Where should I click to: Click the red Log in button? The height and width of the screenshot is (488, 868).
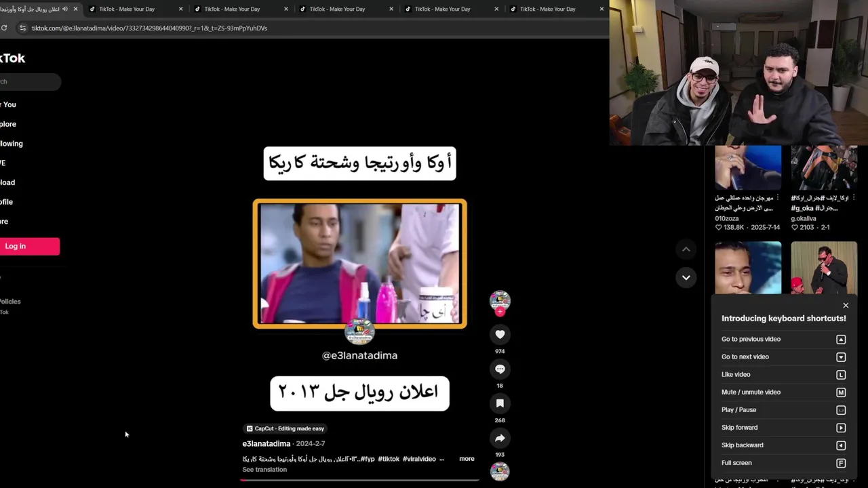(29, 246)
